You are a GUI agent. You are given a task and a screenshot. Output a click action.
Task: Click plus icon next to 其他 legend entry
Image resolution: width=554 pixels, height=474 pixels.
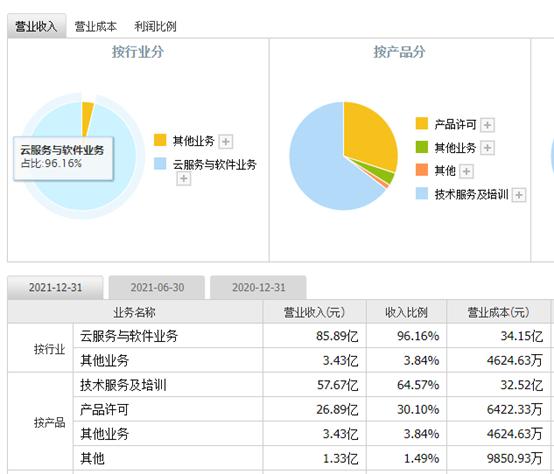point(466,171)
